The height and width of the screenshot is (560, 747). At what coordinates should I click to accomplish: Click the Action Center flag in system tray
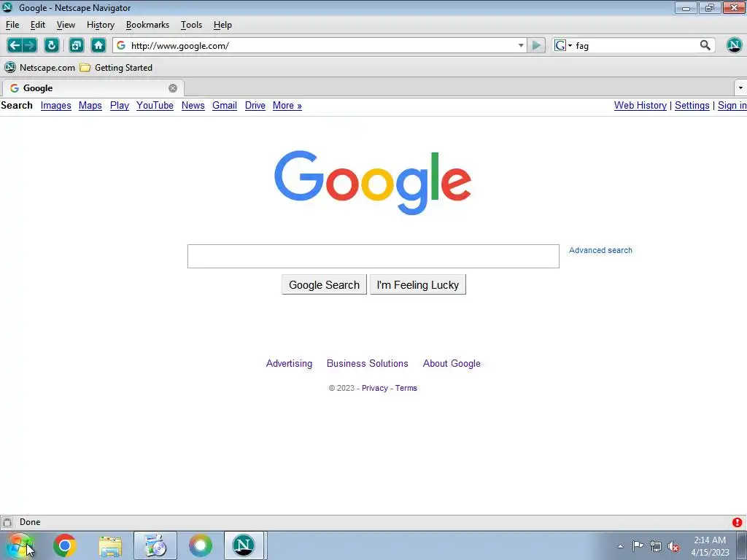[x=638, y=546]
